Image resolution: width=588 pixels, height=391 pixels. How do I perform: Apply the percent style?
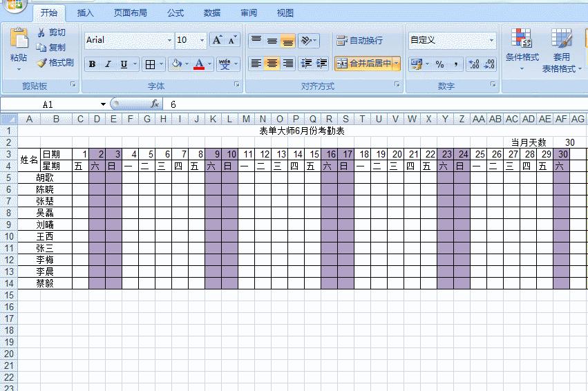click(x=440, y=64)
